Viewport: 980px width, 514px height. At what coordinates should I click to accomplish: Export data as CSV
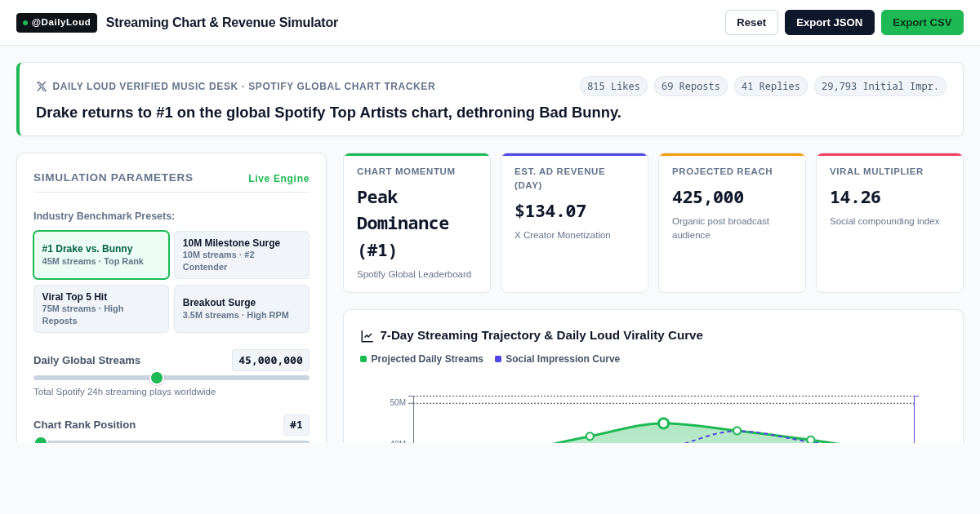pos(922,22)
